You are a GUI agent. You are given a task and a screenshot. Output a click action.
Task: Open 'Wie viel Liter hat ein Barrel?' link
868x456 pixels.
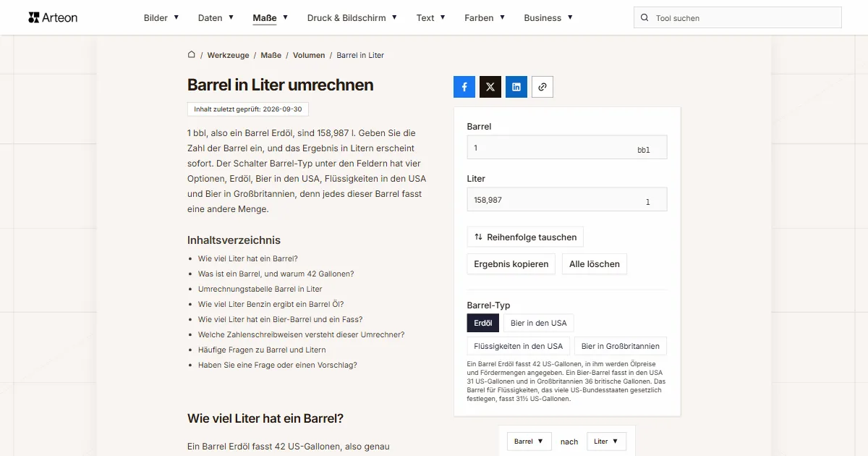[x=248, y=258]
